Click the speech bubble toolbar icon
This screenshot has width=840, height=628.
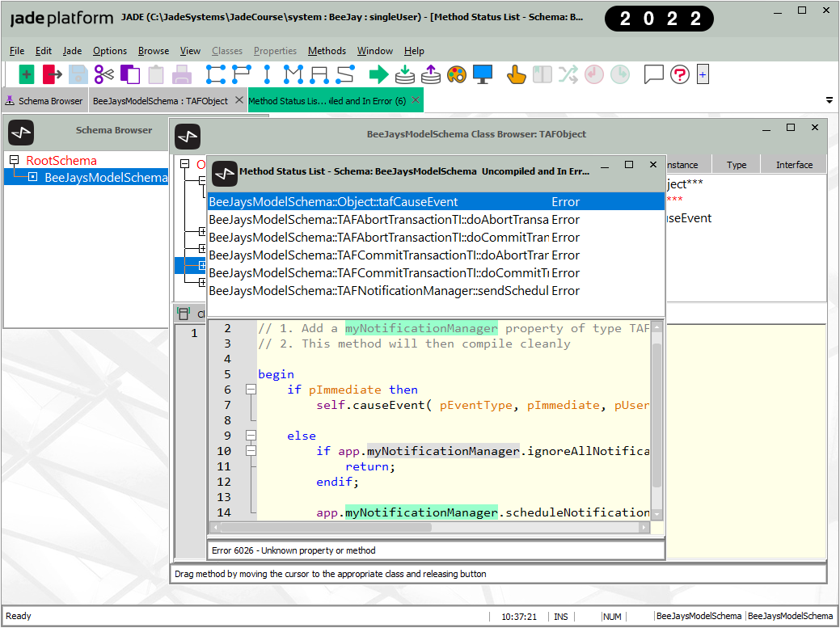[653, 75]
